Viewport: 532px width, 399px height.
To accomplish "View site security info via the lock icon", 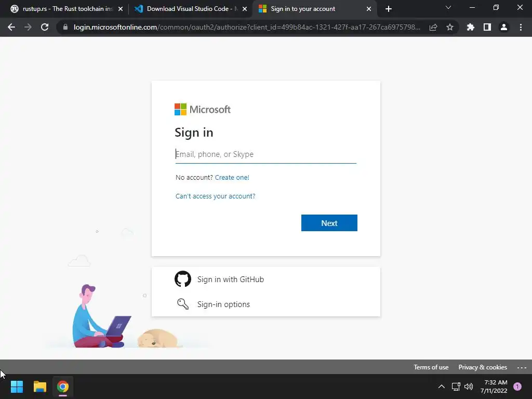I will (x=65, y=27).
